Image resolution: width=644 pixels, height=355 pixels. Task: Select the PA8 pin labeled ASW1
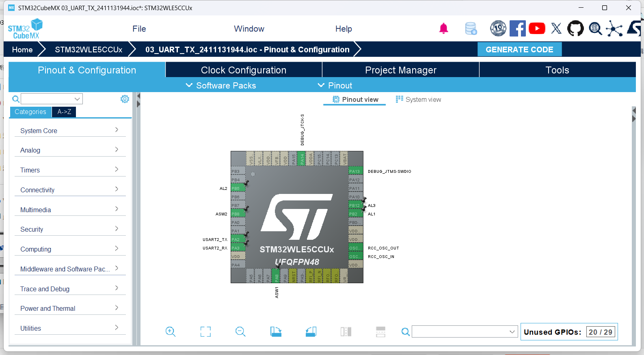tap(276, 276)
